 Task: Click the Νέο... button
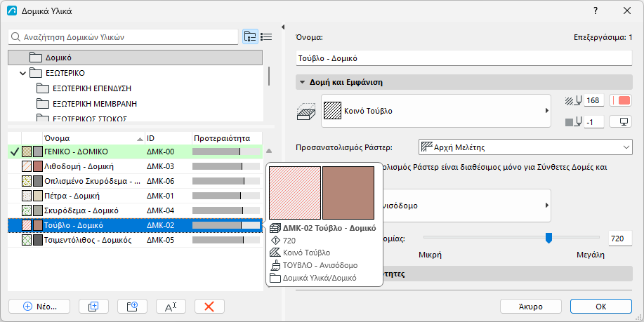(x=39, y=307)
